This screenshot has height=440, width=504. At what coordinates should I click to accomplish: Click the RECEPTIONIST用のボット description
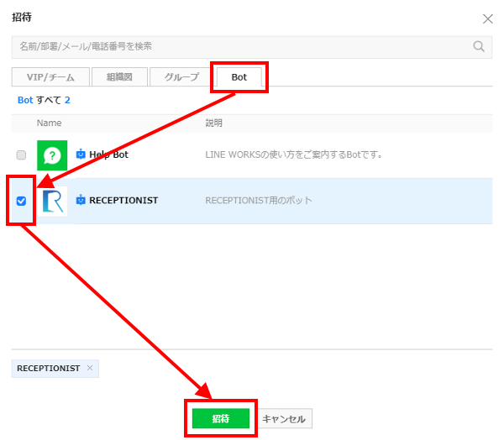click(x=259, y=201)
